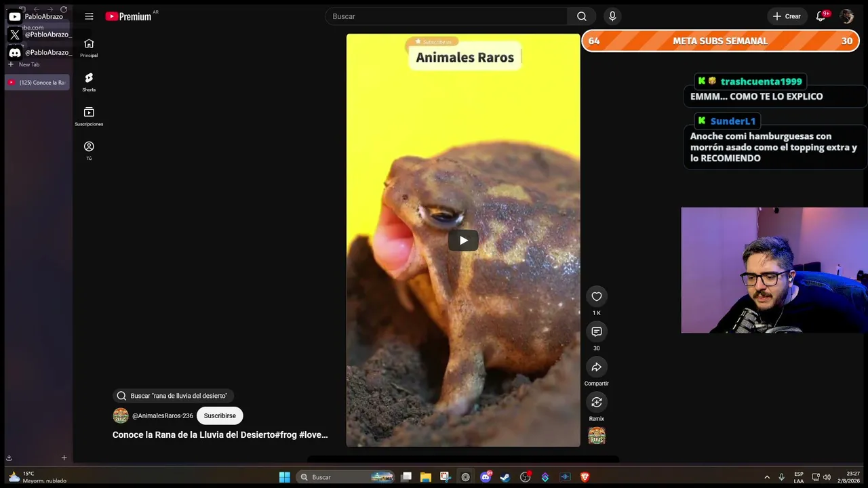Open Steam from the taskbar
The image size is (868, 488).
pos(505,477)
